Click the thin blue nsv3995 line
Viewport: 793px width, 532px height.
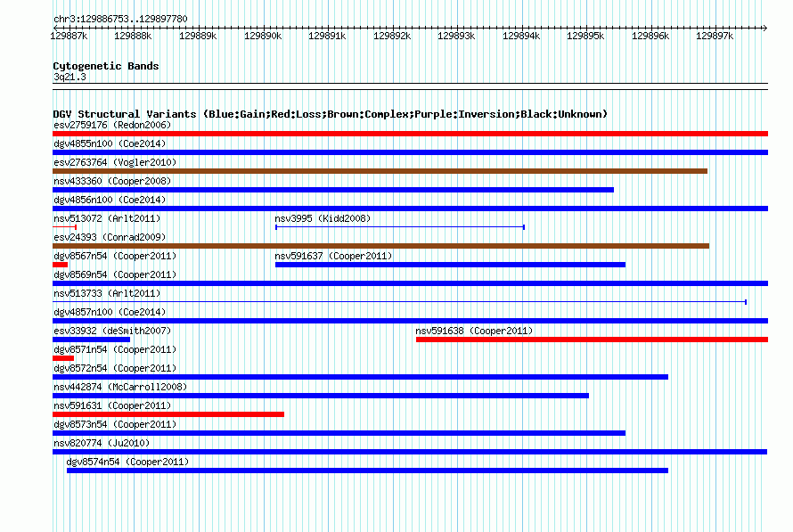pos(400,227)
